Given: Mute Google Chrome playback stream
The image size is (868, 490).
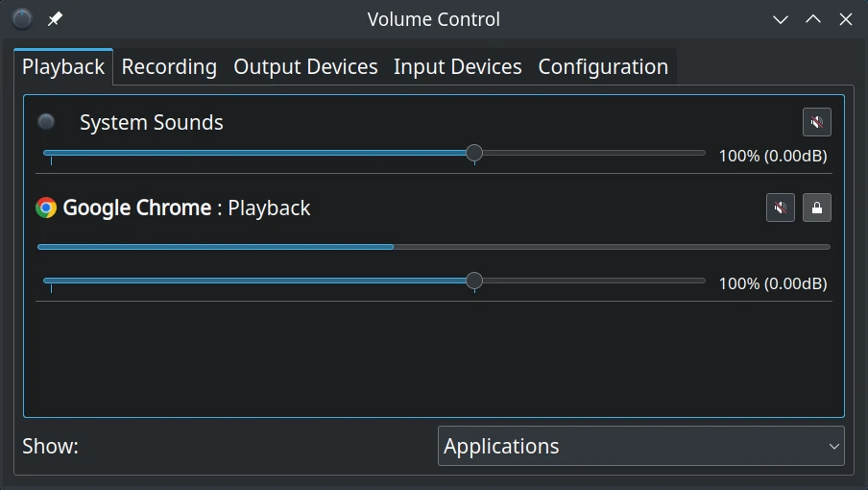Looking at the screenshot, I should coord(780,208).
